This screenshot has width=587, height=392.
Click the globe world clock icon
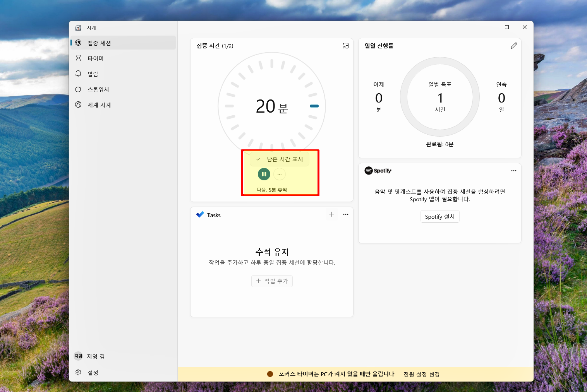(x=78, y=104)
